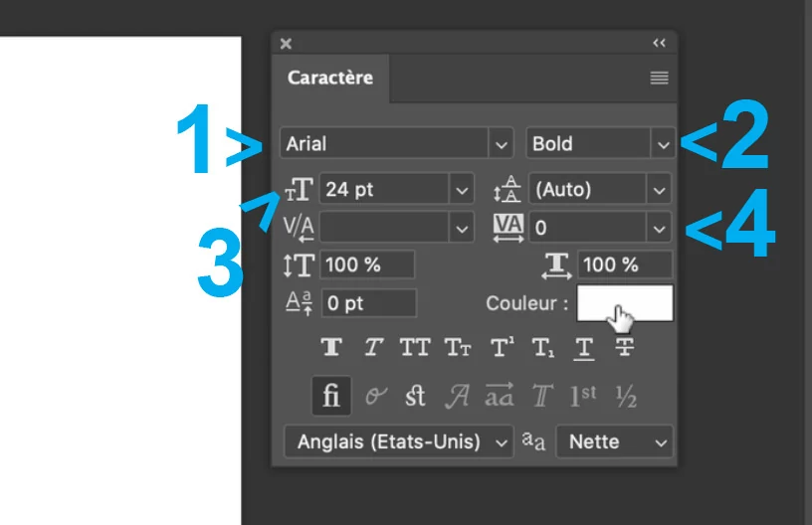Viewport: 812px width, 525px height.
Task: Click the standard ligatures fi icon
Action: tap(331, 396)
